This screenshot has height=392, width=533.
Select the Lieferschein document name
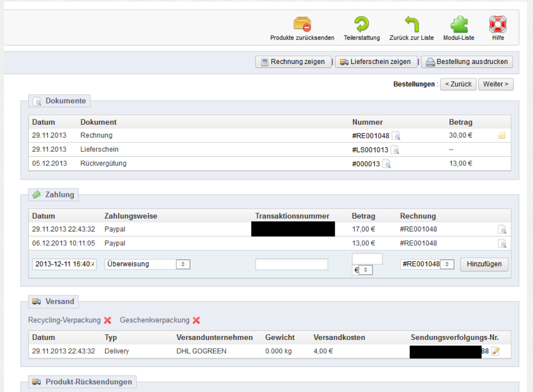[99, 149]
